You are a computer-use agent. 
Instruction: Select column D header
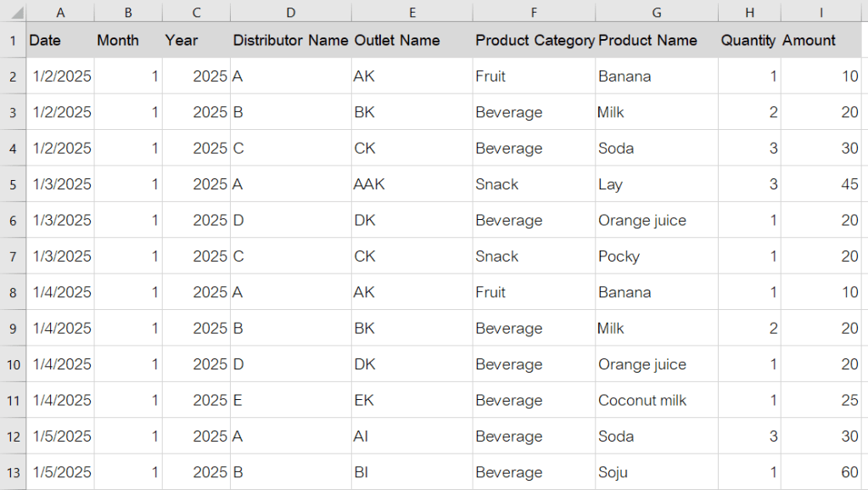[290, 12]
